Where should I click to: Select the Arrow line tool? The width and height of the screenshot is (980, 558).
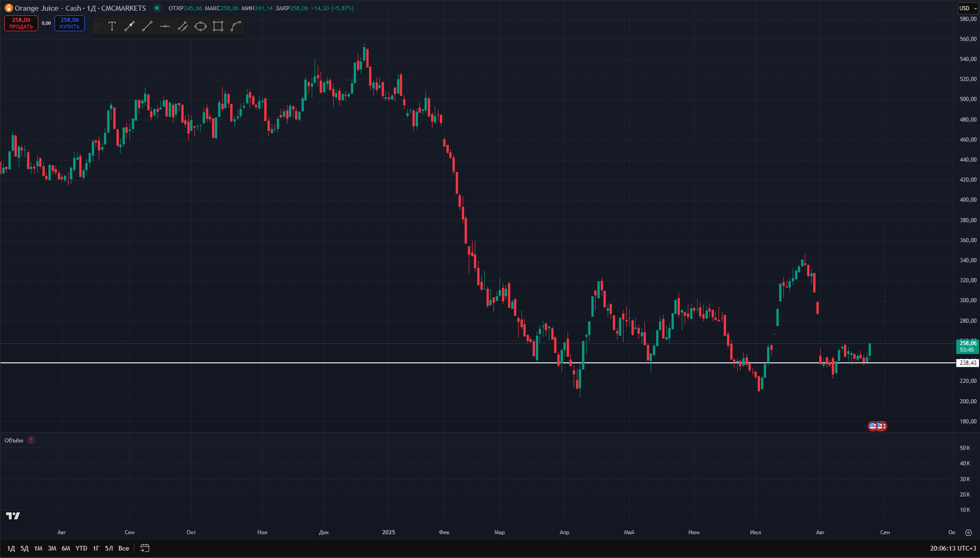129,26
